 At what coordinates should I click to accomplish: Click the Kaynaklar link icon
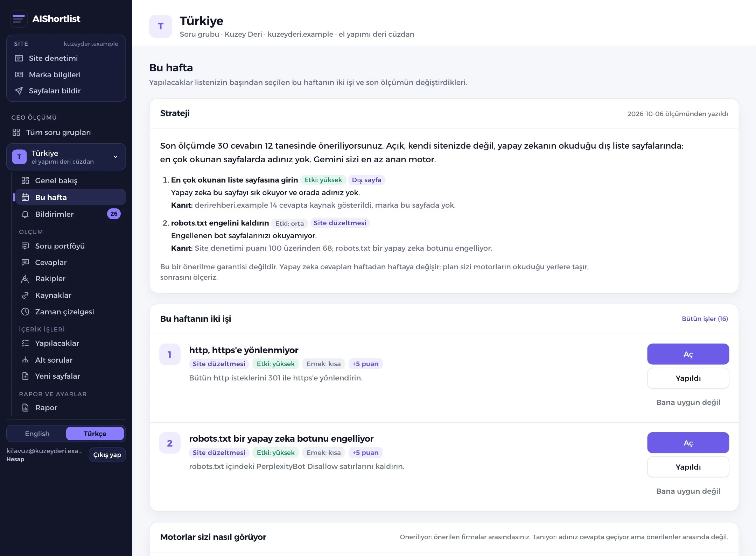click(25, 295)
